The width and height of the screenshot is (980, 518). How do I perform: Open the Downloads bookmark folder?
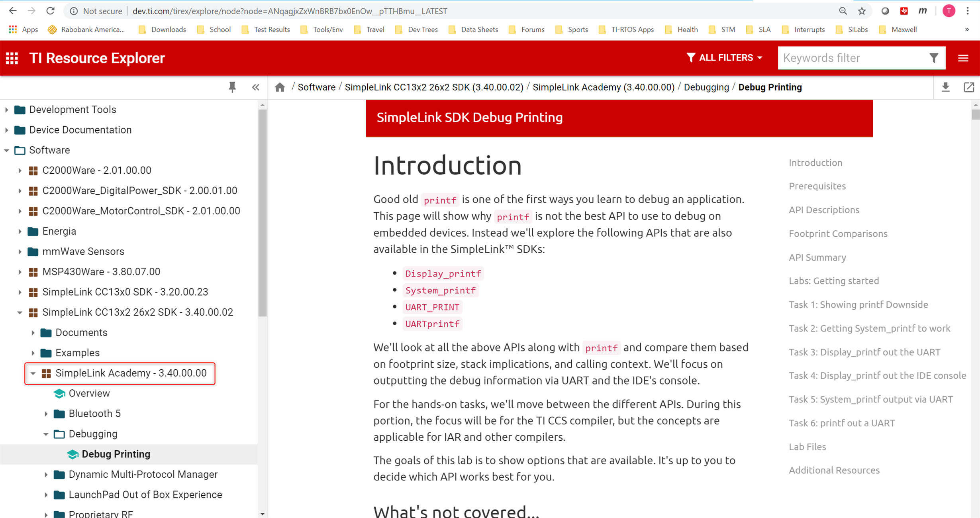click(x=162, y=29)
